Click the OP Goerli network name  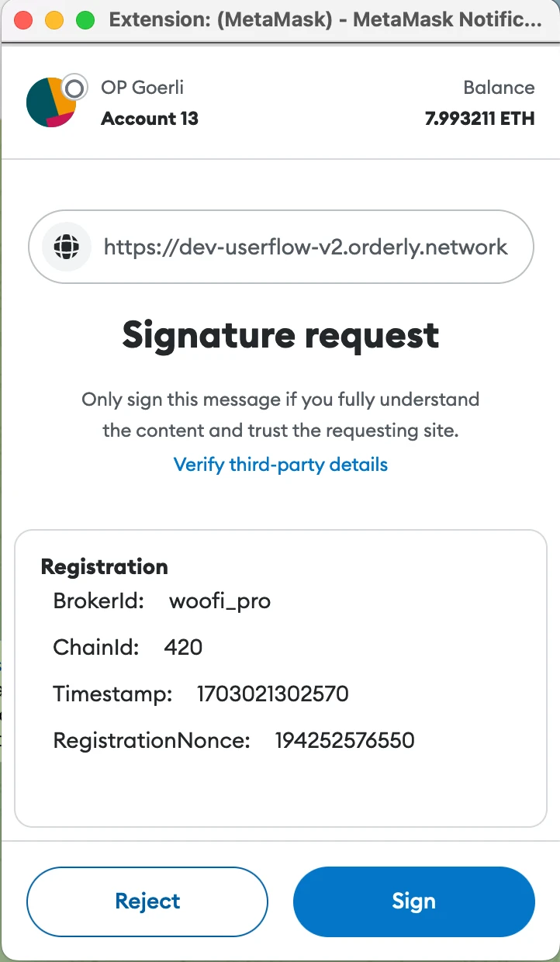click(x=142, y=87)
